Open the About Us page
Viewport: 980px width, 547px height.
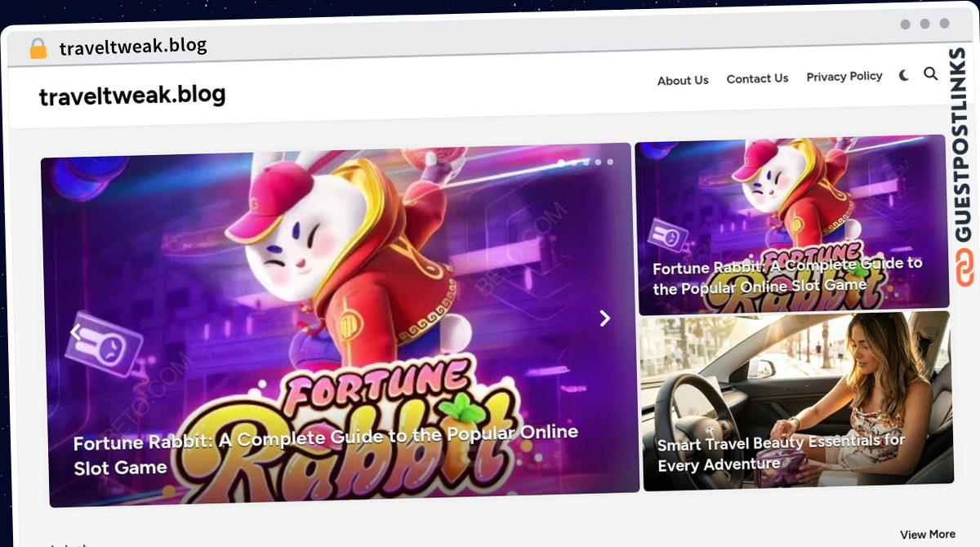pyautogui.click(x=683, y=80)
